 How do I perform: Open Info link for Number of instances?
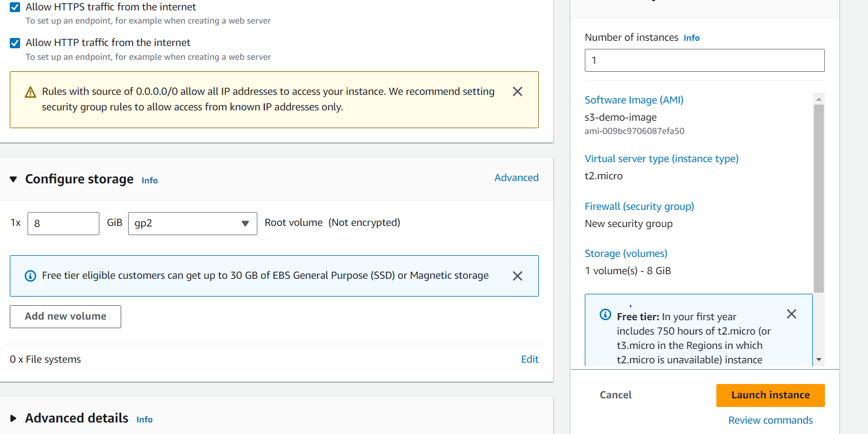tap(691, 38)
